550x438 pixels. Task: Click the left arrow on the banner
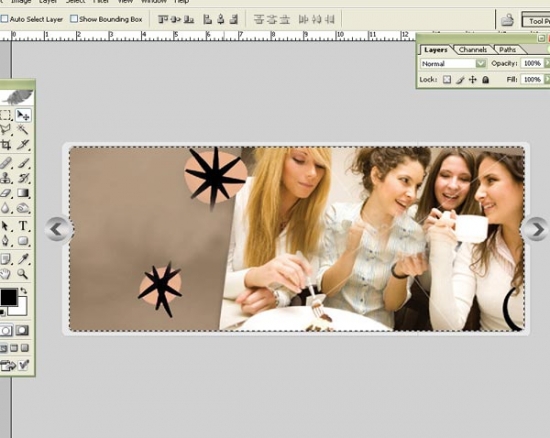click(58, 229)
